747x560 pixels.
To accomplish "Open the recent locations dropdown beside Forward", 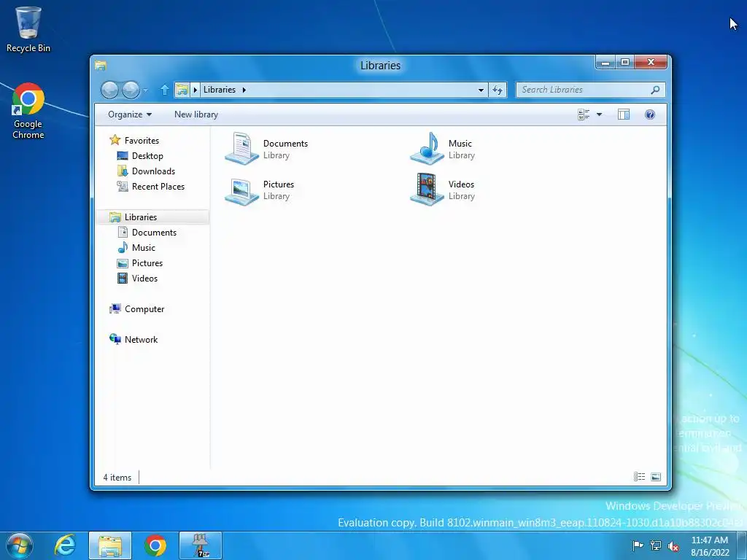I will (x=145, y=90).
